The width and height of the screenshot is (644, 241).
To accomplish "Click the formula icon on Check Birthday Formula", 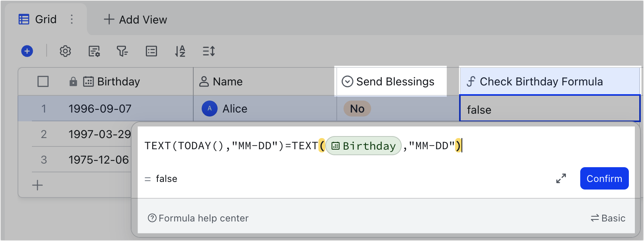I will pos(472,81).
